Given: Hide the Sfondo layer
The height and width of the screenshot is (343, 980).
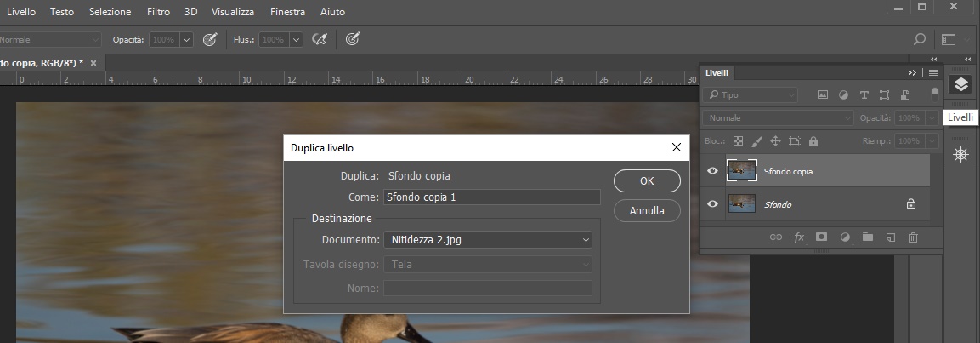Looking at the screenshot, I should pyautogui.click(x=712, y=203).
